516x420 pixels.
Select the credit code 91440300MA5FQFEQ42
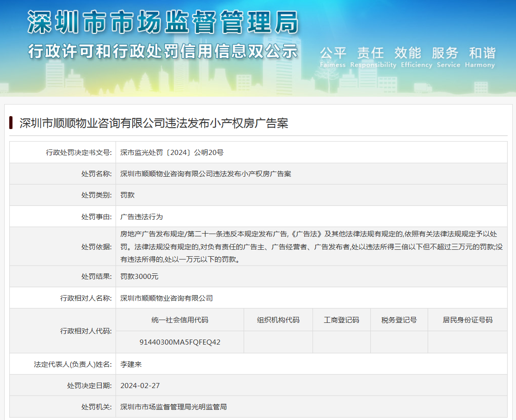coord(180,342)
